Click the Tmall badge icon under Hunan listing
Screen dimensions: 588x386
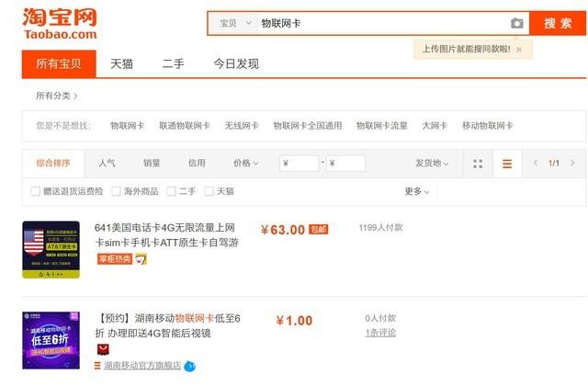click(x=103, y=349)
